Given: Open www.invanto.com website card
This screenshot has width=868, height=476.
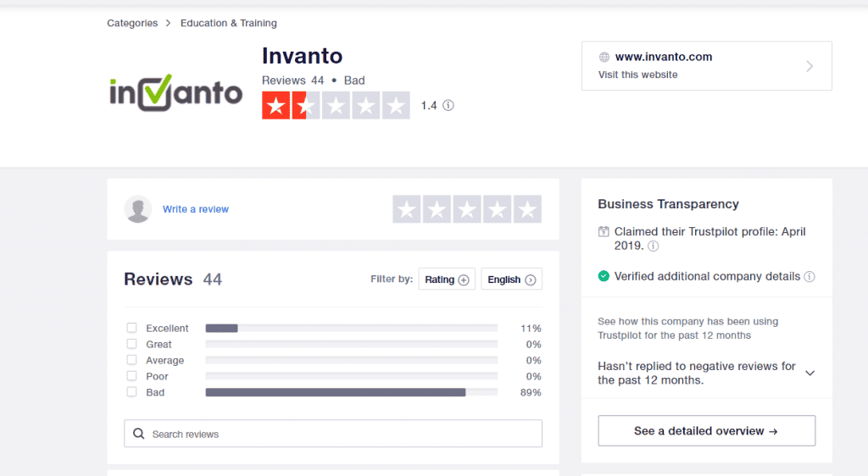Looking at the screenshot, I should tap(706, 66).
